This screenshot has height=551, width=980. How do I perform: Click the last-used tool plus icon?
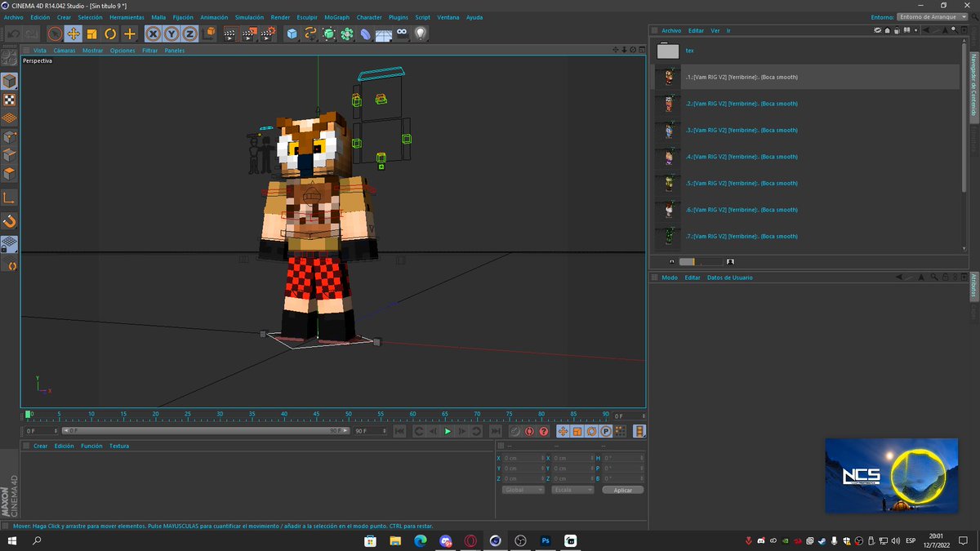pyautogui.click(x=129, y=33)
